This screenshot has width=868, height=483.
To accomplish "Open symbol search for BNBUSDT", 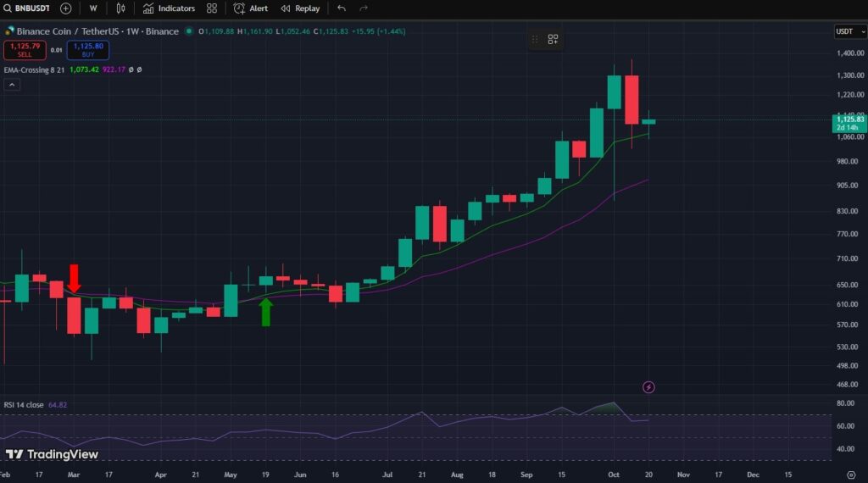I will [x=29, y=8].
